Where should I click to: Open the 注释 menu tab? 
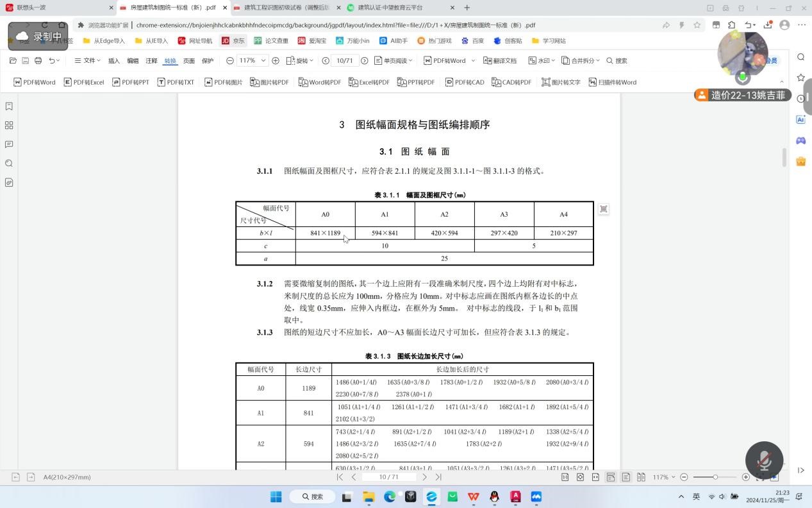151,61
